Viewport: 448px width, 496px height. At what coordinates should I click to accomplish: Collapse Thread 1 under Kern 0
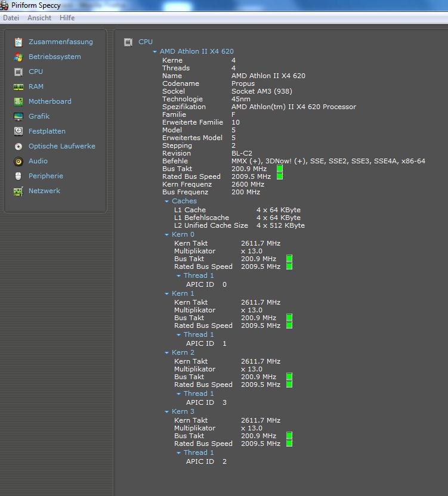tap(178, 276)
